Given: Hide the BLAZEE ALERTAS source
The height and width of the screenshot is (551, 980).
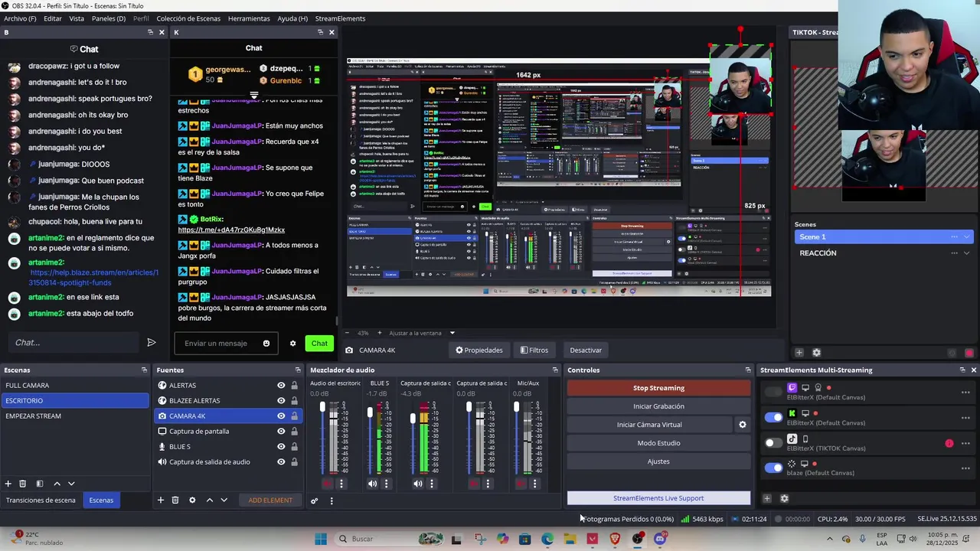Looking at the screenshot, I should (x=281, y=401).
